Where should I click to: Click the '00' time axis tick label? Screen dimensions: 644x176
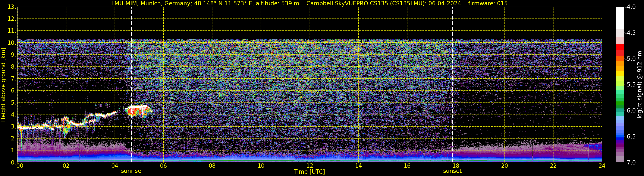click(x=20, y=166)
